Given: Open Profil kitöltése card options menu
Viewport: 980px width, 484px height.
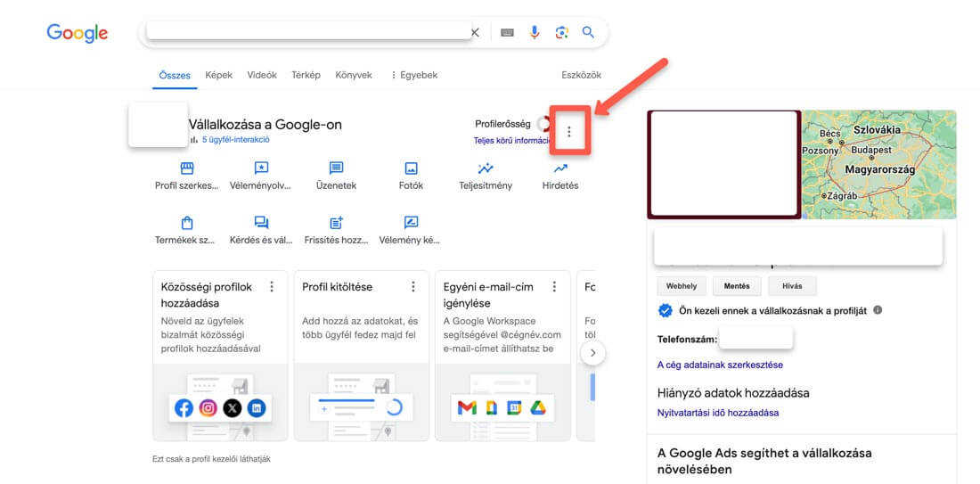Looking at the screenshot, I should point(413,286).
